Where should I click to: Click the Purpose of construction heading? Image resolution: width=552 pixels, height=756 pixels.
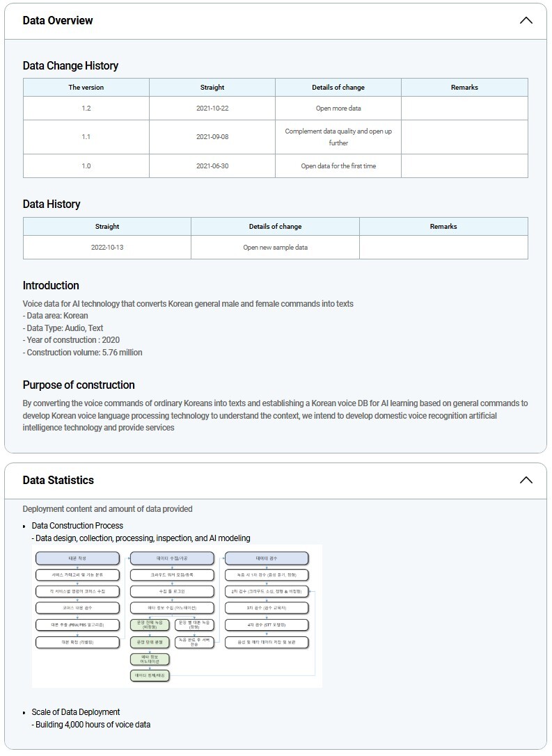click(79, 385)
